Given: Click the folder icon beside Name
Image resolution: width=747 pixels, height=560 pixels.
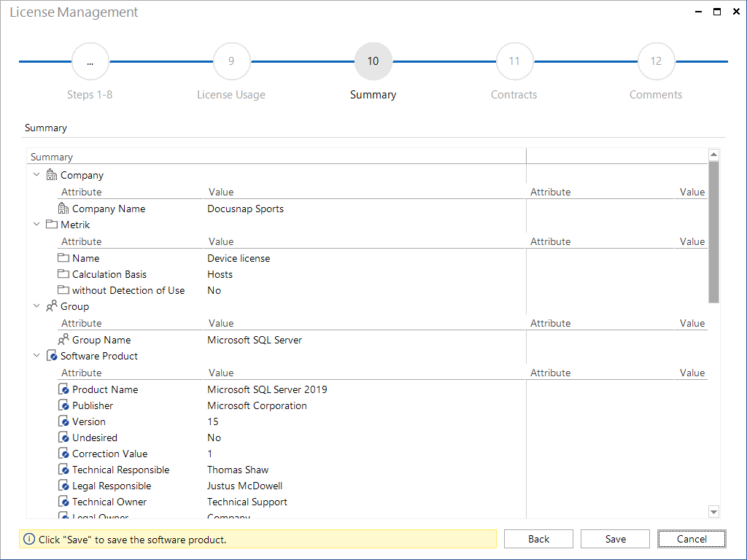Looking at the screenshot, I should click(x=63, y=257).
